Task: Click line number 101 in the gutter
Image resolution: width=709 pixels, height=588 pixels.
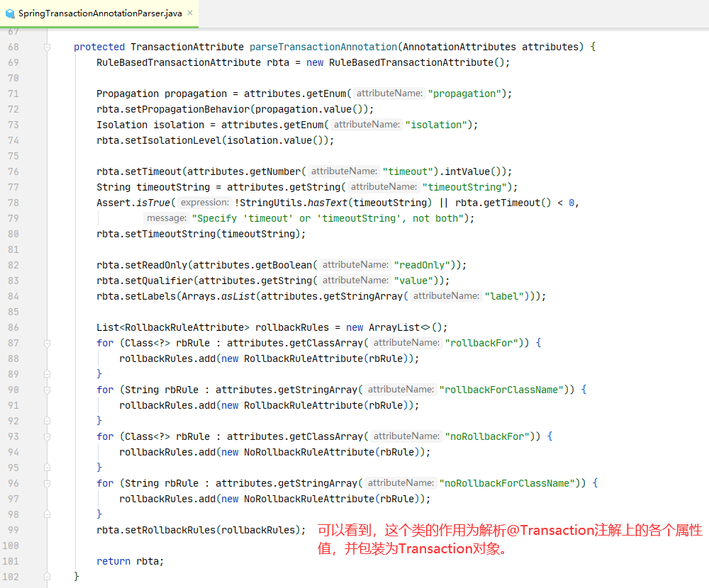Action: (11, 561)
